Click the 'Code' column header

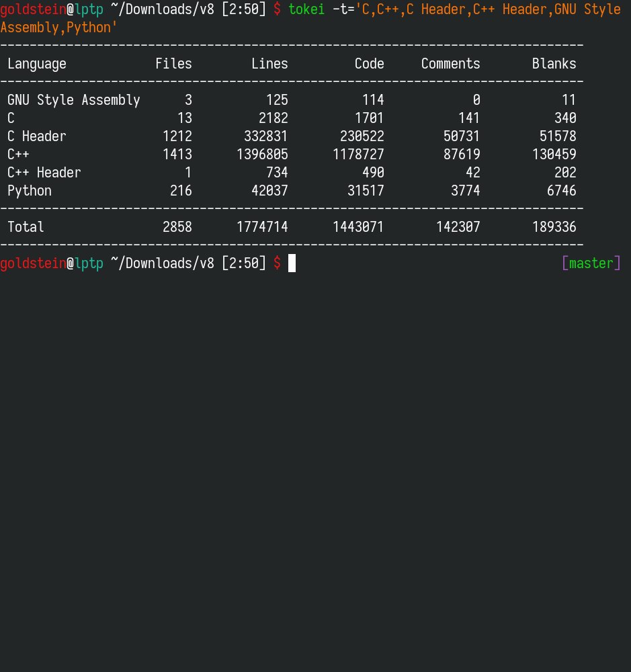(370, 63)
